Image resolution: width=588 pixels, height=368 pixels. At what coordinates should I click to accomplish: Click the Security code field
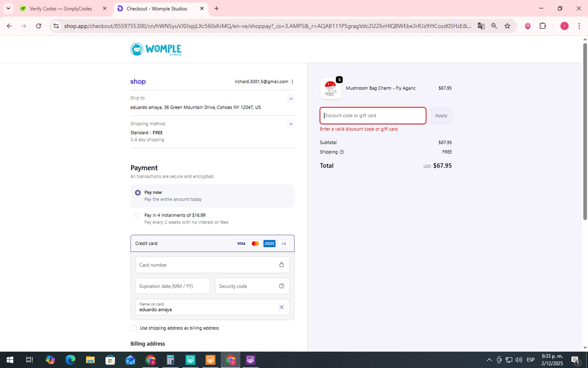click(252, 286)
